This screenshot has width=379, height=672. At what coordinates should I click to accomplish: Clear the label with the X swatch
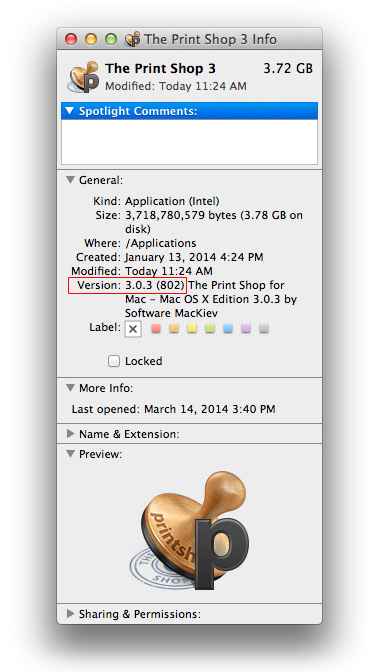coord(133,329)
